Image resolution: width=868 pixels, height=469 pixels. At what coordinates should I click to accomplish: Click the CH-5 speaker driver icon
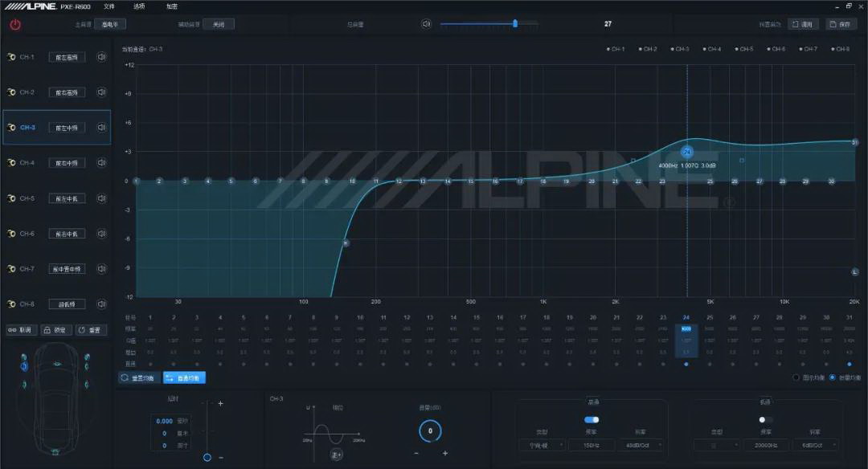11,198
